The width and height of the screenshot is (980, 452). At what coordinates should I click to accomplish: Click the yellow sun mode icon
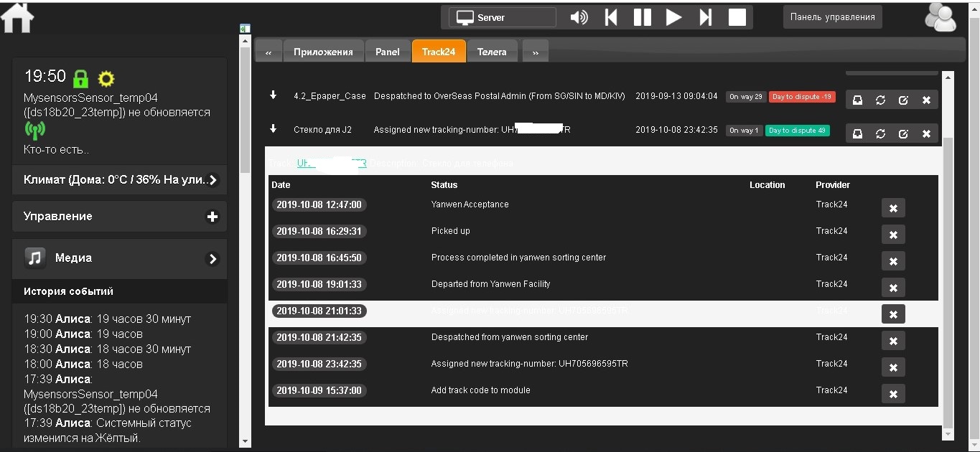pos(106,78)
